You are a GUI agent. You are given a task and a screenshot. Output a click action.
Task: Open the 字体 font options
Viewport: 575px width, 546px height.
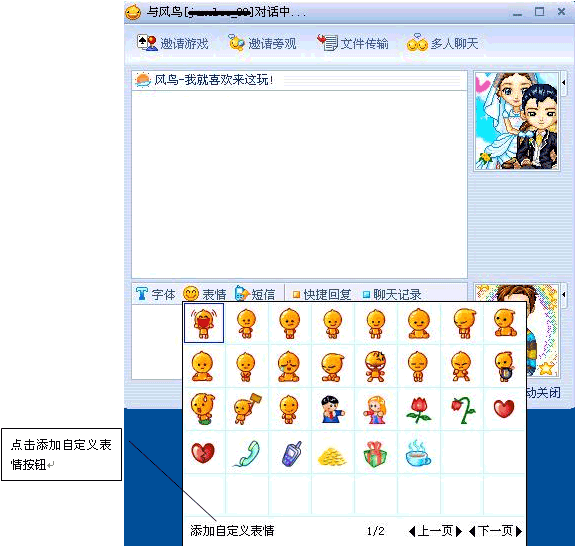[x=156, y=294]
